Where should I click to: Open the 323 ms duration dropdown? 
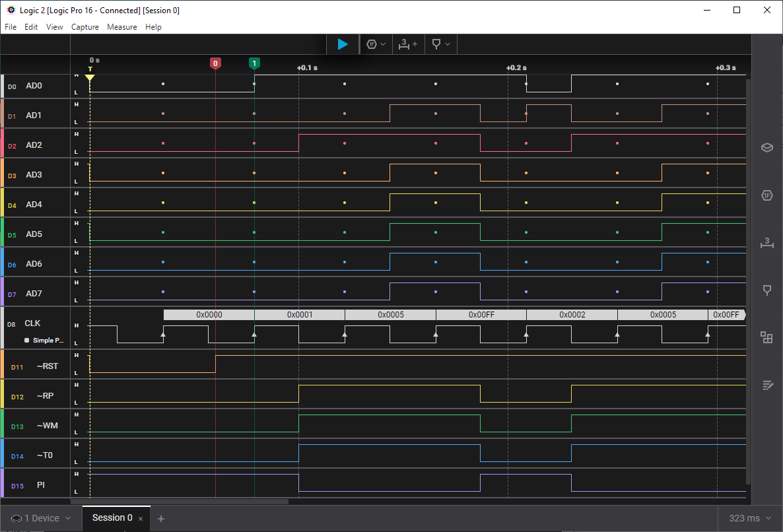[x=749, y=519]
